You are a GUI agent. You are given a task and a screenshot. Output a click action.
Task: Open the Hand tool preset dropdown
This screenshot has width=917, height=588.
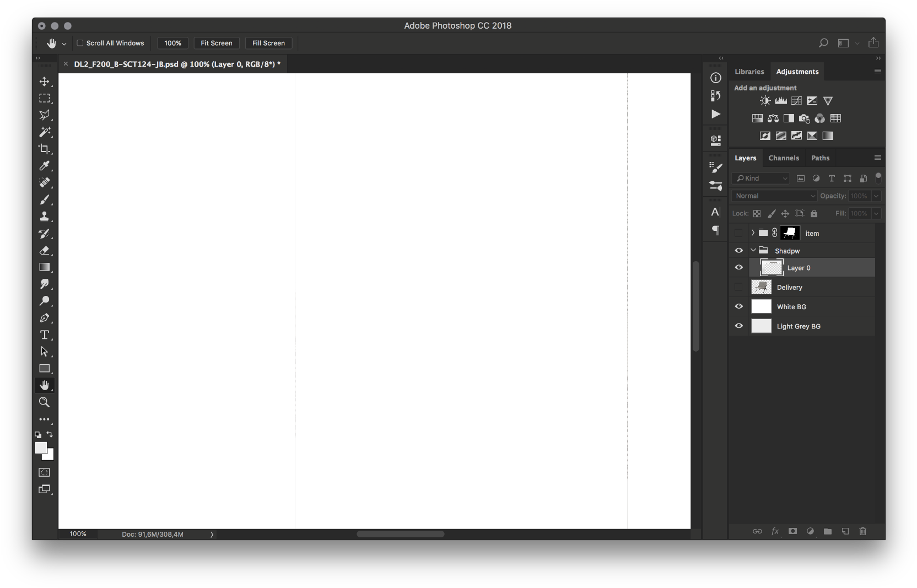click(64, 44)
